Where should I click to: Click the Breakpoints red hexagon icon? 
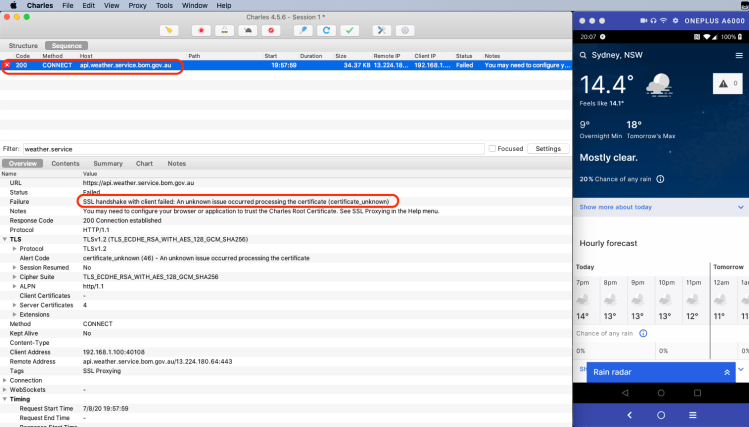270,31
